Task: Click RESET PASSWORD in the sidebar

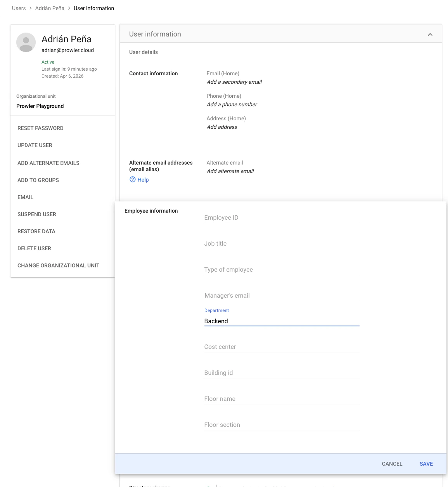Action: coord(40,128)
